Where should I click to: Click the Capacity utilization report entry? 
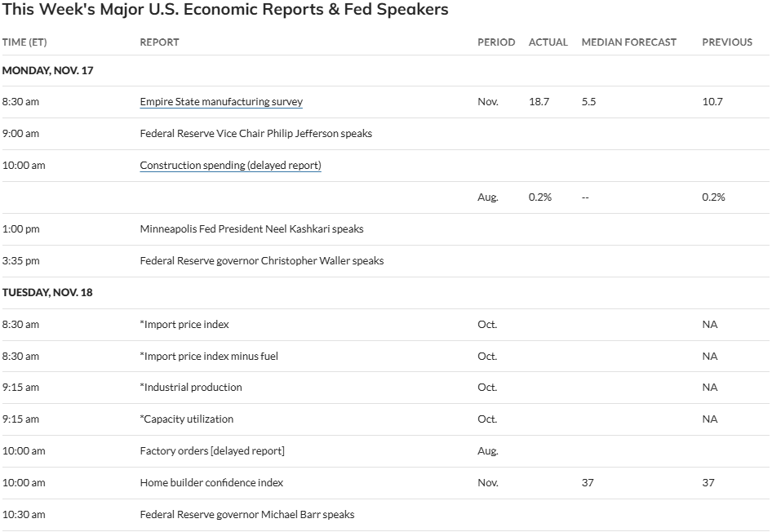click(189, 419)
